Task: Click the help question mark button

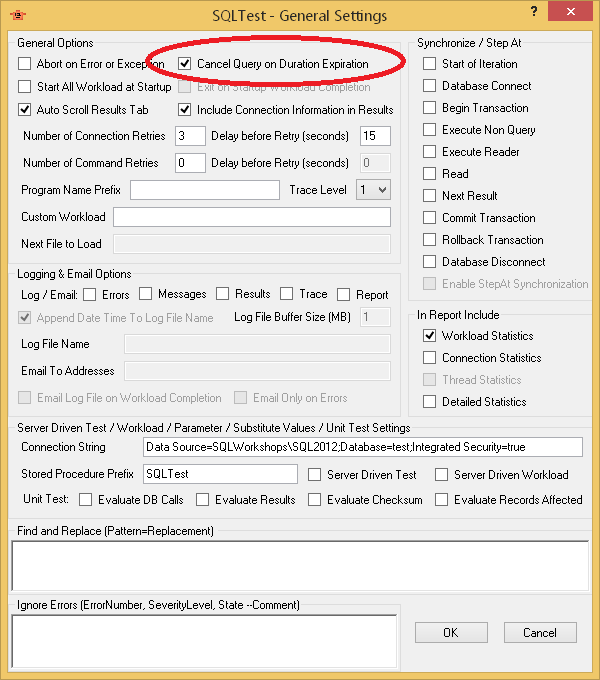Action: [x=534, y=11]
